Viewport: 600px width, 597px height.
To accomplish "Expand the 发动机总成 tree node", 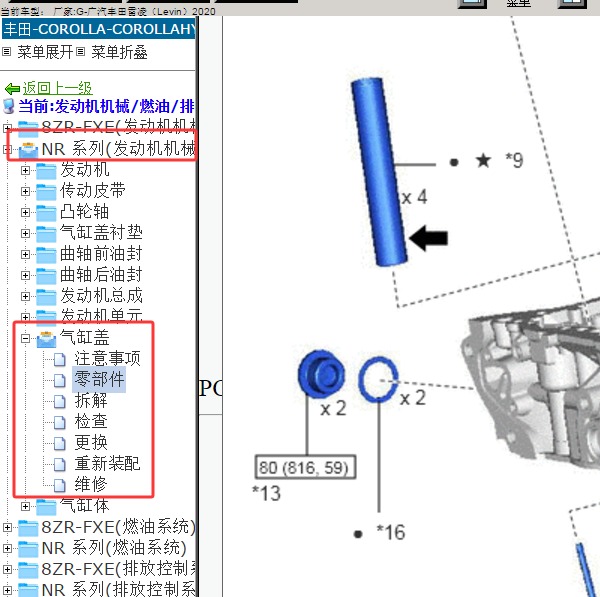I will (25, 297).
